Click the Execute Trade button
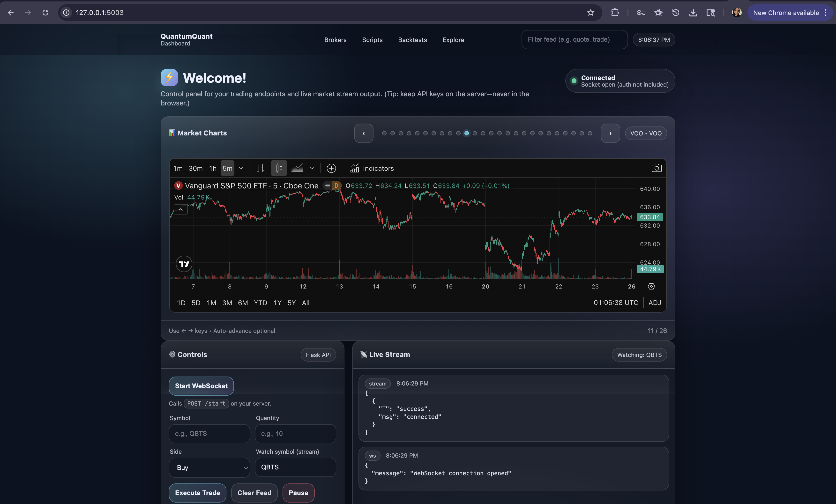Viewport: 836px width, 504px height. 197,493
